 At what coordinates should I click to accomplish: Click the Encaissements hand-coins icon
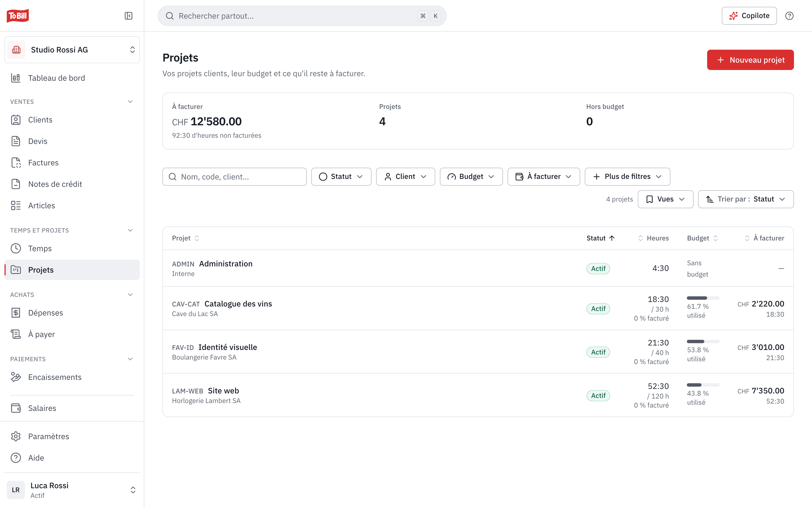click(x=16, y=377)
